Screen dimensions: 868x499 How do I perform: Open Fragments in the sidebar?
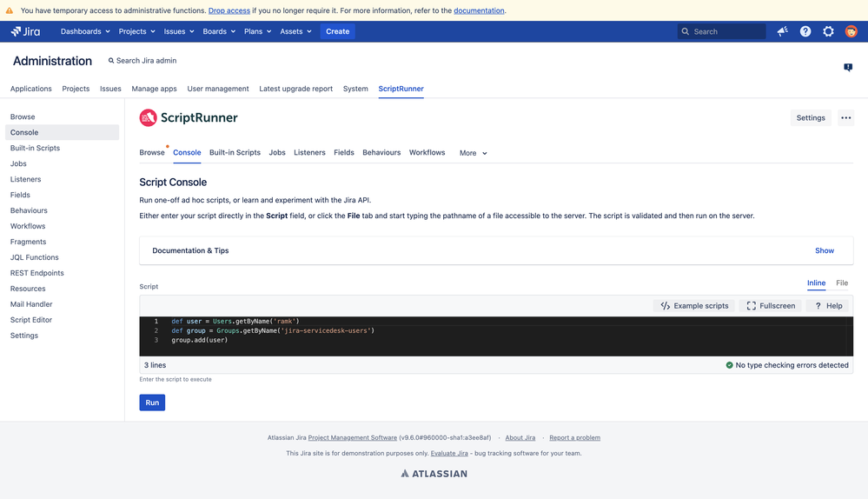(62, 242)
